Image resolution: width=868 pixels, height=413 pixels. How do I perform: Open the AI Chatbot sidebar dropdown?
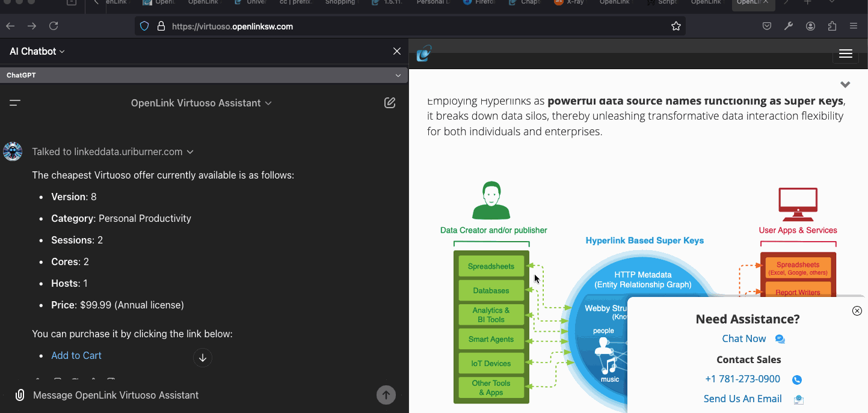click(37, 52)
